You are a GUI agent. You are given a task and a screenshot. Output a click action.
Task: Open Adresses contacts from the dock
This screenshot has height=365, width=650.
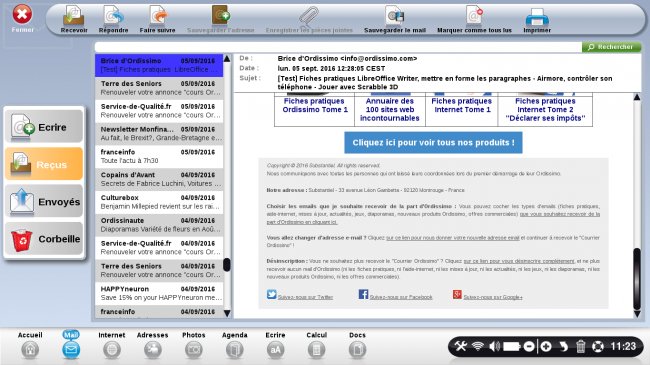coord(153,345)
